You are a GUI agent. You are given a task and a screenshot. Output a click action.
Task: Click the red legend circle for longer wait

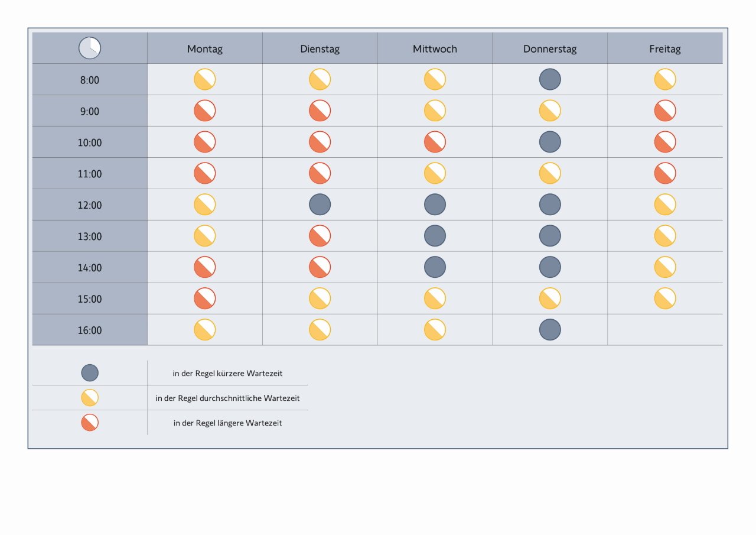point(90,423)
